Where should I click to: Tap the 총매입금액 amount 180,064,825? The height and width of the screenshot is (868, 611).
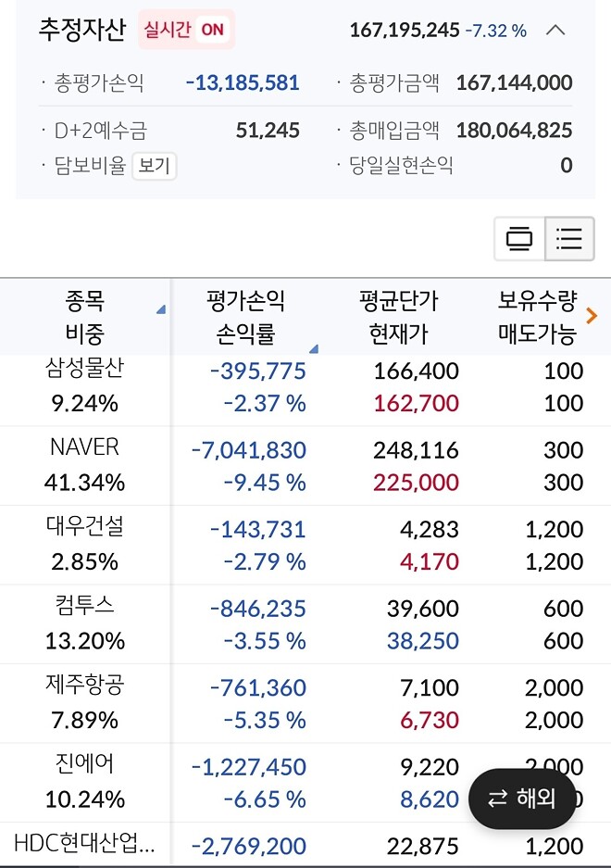point(514,131)
